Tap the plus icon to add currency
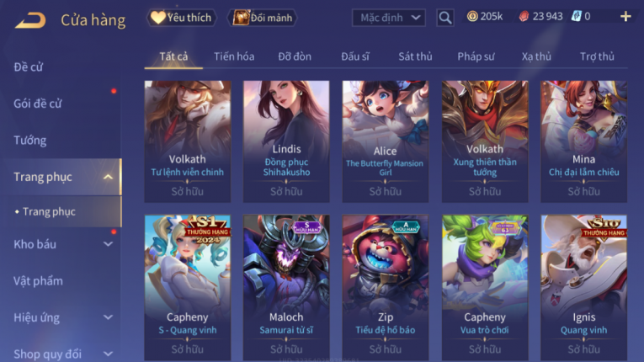The image size is (644, 362). pyautogui.click(x=625, y=17)
